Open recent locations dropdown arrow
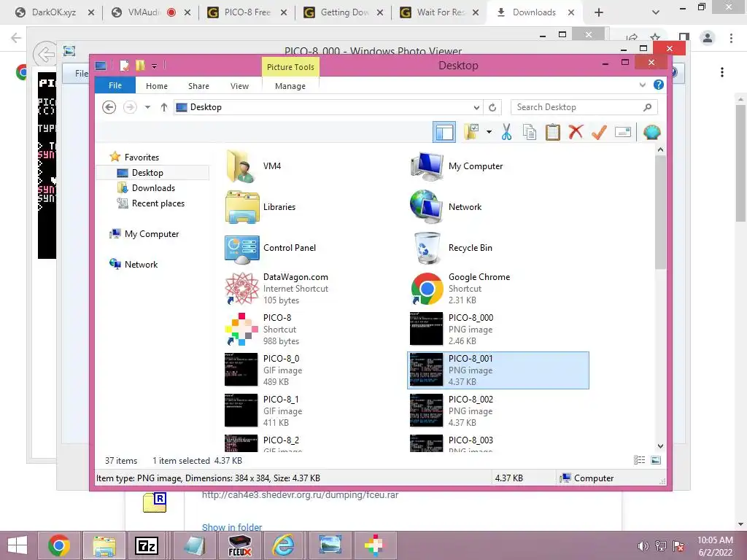The height and width of the screenshot is (560, 747). [x=147, y=107]
